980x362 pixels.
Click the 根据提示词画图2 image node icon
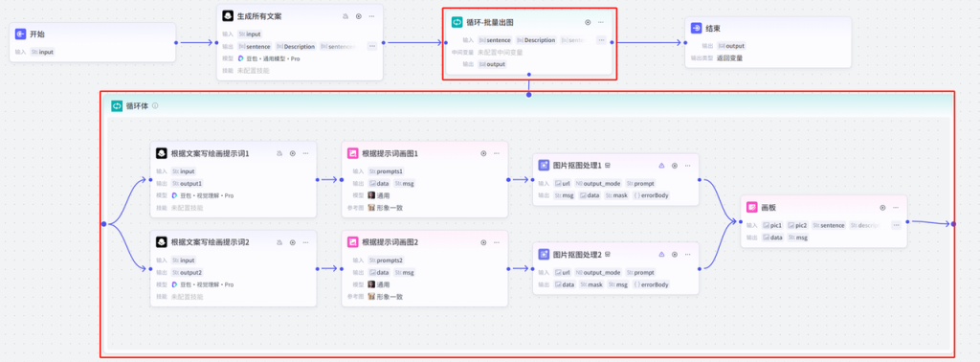click(x=352, y=242)
